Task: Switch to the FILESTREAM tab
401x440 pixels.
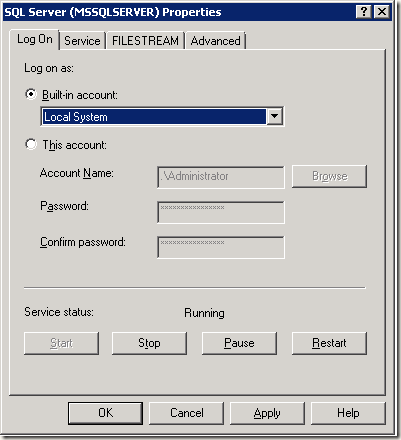Action: [x=145, y=41]
